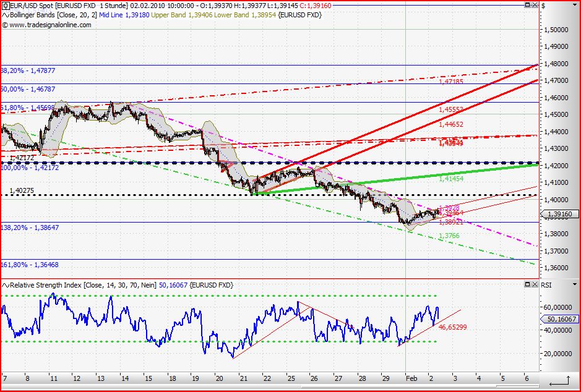Click the dollar sign icon atop the price axis
This screenshot has height=392, width=581.
pos(543,6)
